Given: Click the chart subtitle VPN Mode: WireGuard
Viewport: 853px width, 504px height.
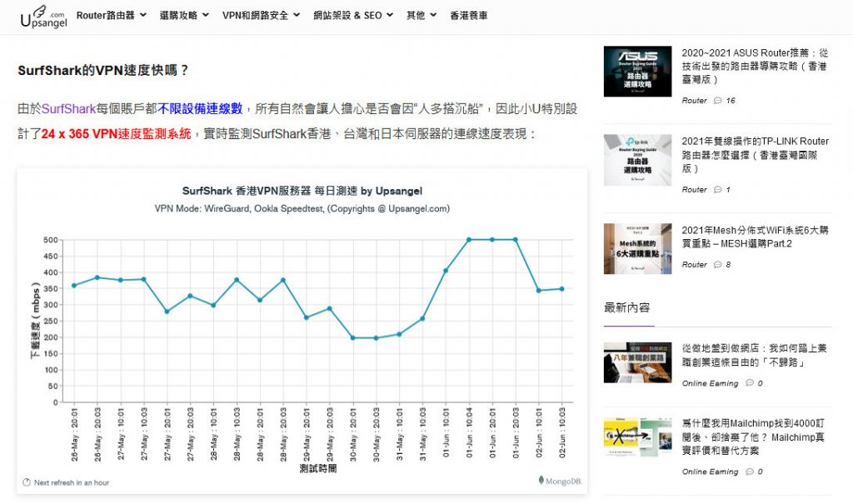Looking at the screenshot, I should click(x=302, y=208).
